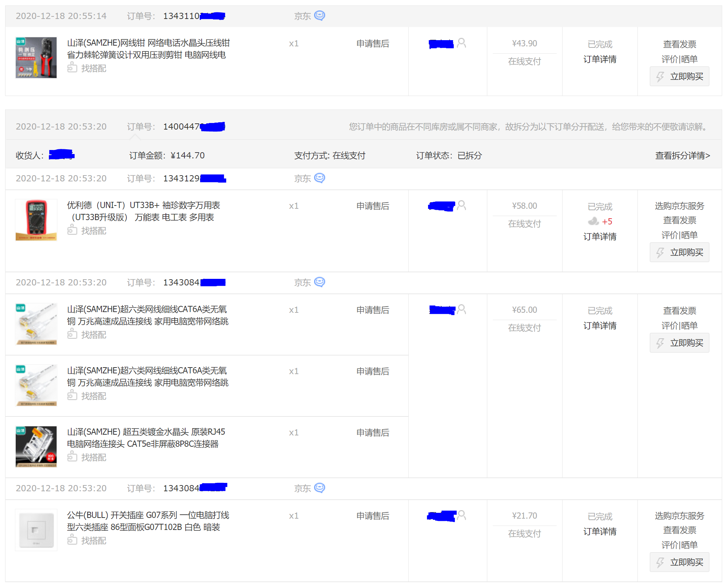Click 选购京东服务 for multimeter order
This screenshot has width=728, height=588.
pyautogui.click(x=679, y=206)
